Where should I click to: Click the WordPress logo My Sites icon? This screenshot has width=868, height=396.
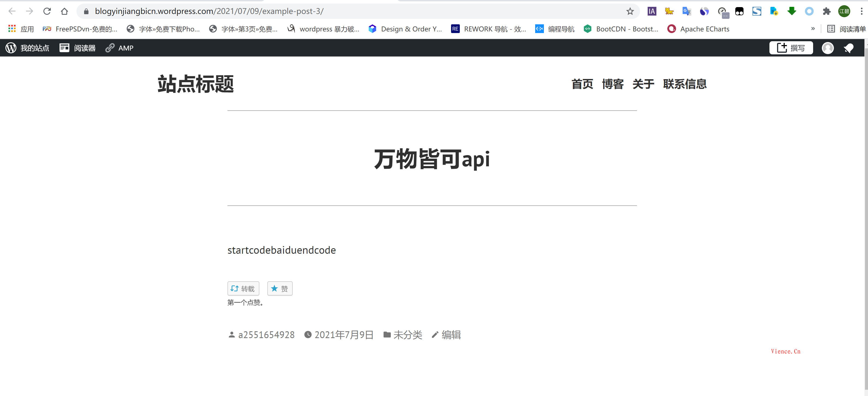pos(11,48)
